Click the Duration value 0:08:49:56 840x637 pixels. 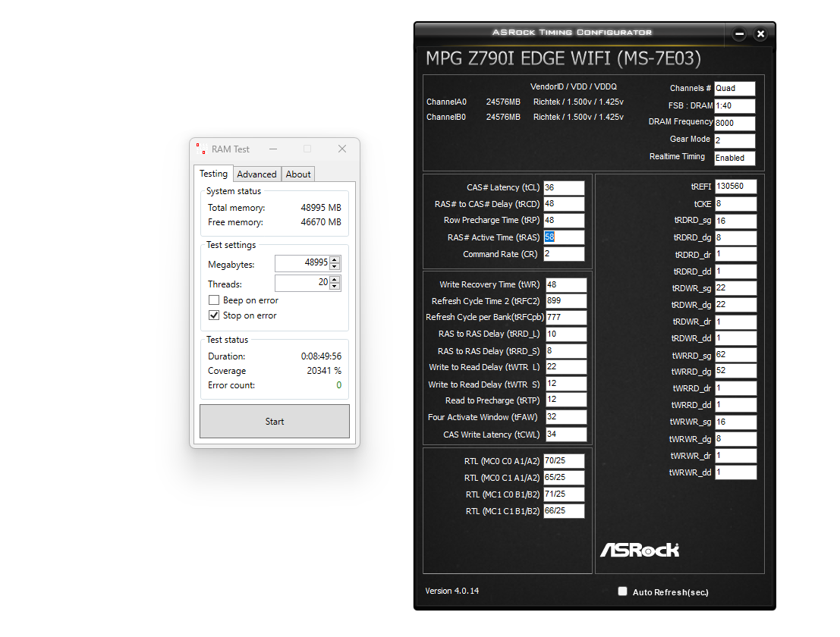coord(321,356)
